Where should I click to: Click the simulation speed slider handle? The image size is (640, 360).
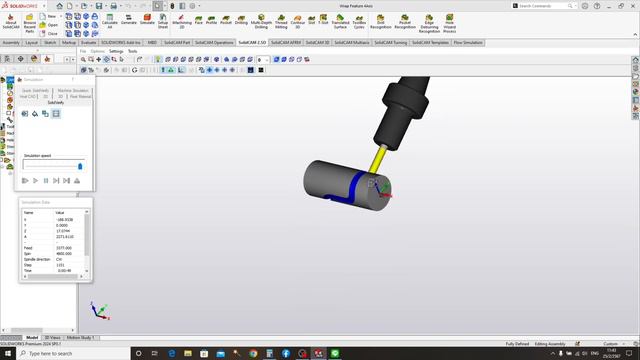(80, 166)
